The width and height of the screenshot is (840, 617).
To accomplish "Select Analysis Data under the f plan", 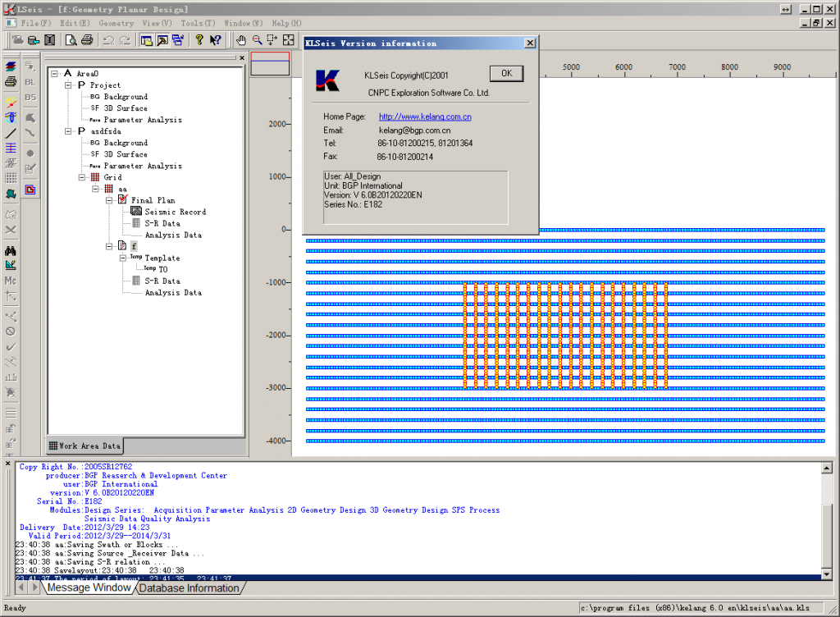I will (173, 292).
